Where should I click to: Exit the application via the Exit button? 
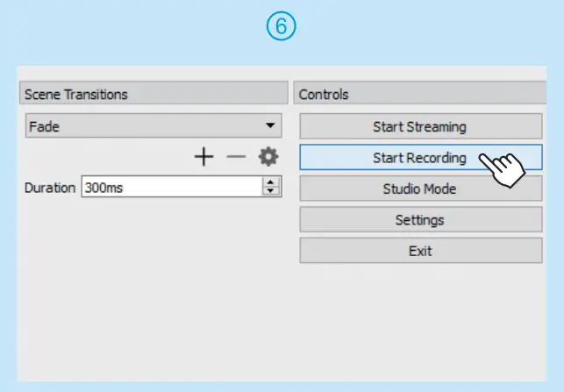point(420,251)
